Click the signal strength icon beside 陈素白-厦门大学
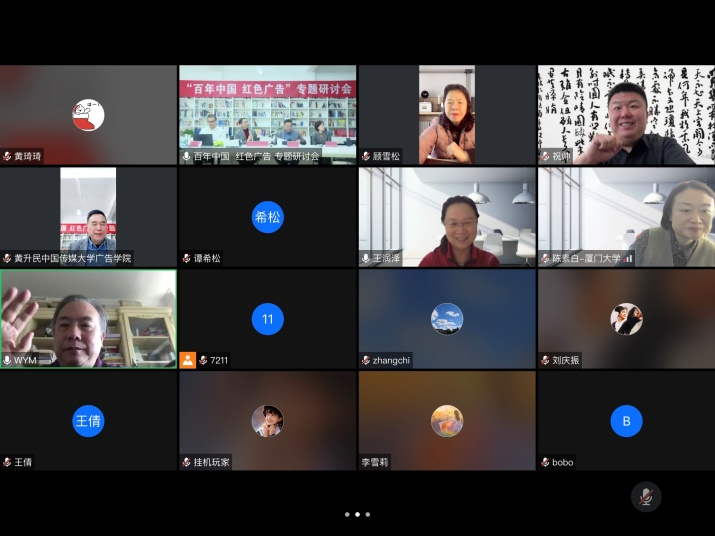Screen dimensions: 715x536 [629, 258]
